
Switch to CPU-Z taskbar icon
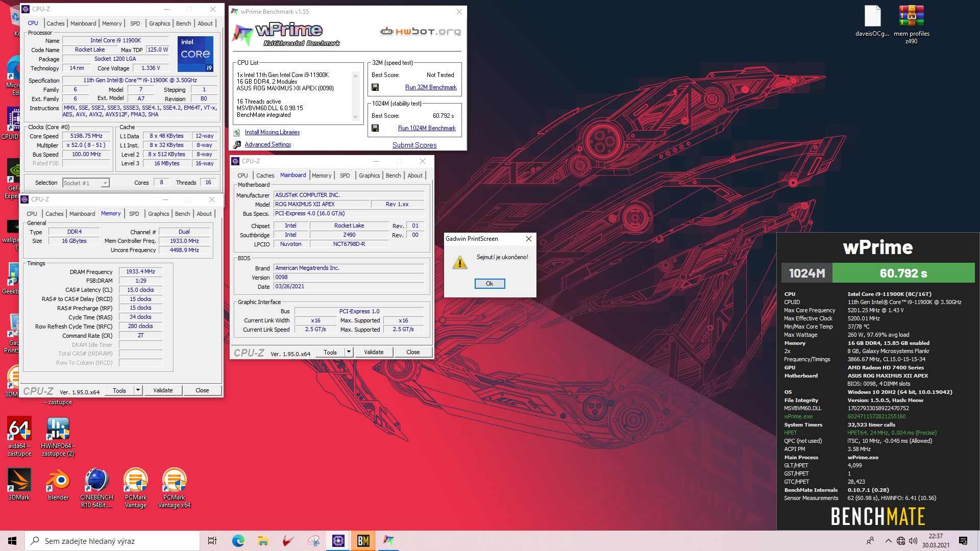338,541
